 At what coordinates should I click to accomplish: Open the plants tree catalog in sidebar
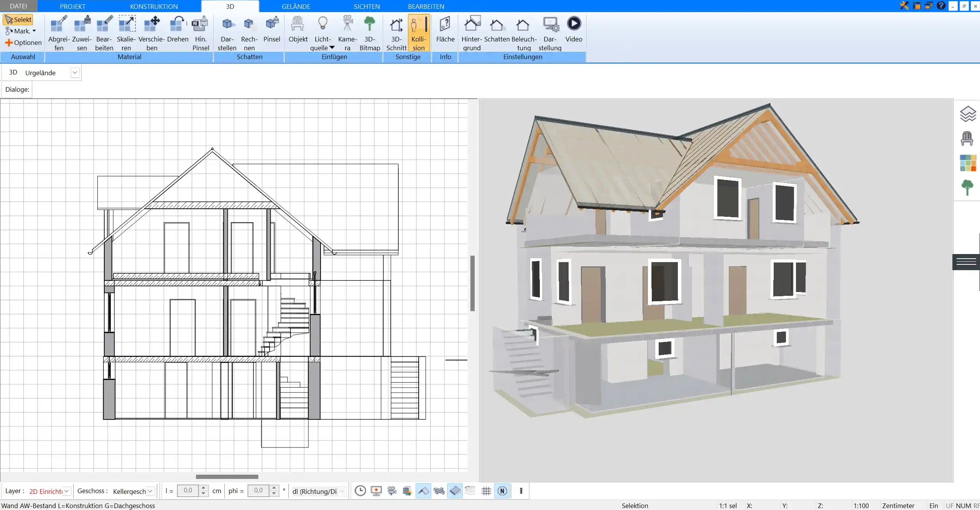[x=967, y=187]
